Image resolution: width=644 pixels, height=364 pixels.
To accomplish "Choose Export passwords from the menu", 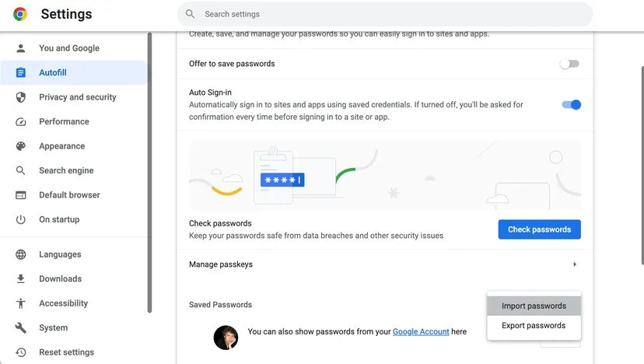I will click(x=534, y=326).
